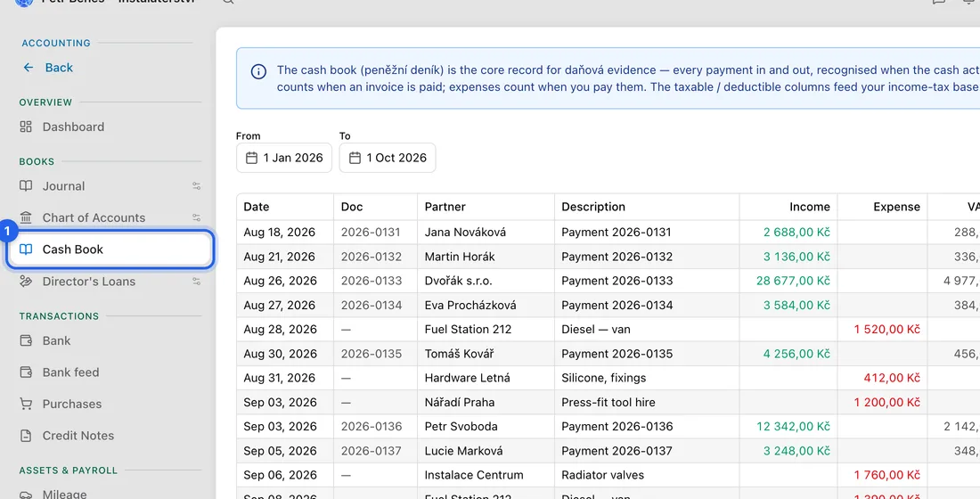980x499 pixels.
Task: Click the expense amount 1 760,00 Kč
Action: tap(886, 475)
